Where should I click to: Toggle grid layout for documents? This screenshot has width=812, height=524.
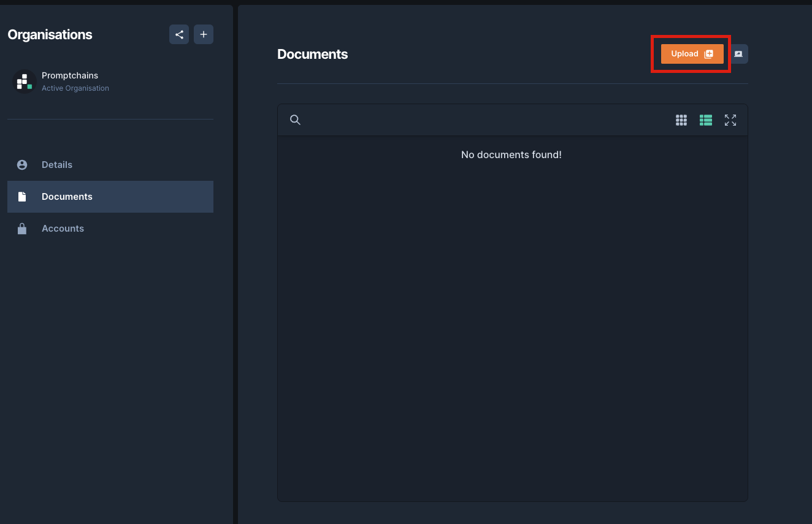[681, 120]
